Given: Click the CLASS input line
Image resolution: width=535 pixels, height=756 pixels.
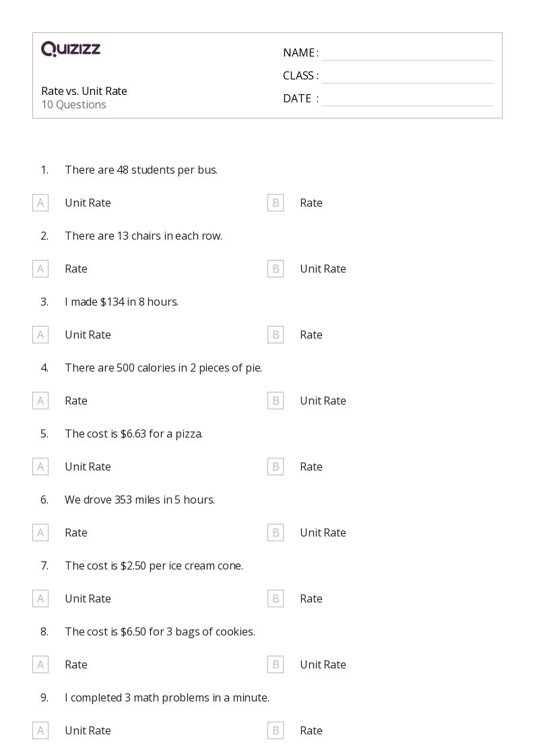Looking at the screenshot, I should click(x=408, y=77).
